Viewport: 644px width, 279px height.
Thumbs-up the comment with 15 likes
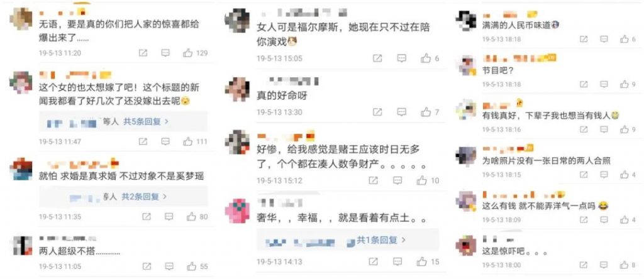coord(422,261)
